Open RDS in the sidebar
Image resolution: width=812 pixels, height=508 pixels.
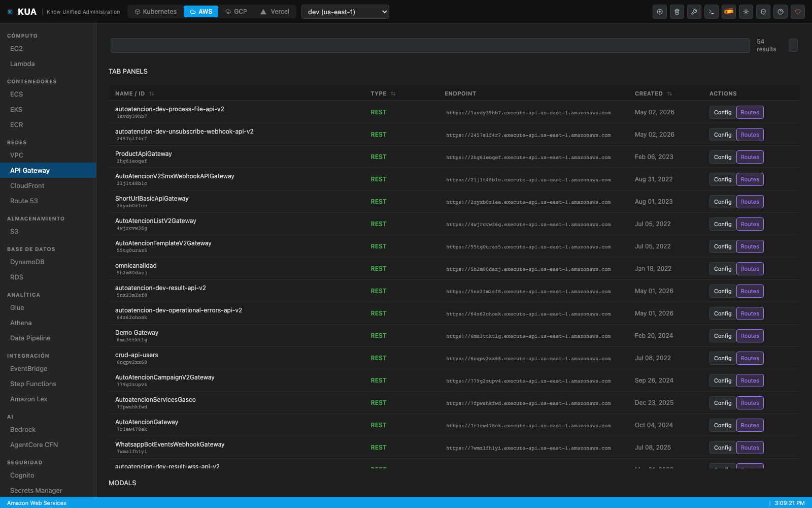pos(48,277)
